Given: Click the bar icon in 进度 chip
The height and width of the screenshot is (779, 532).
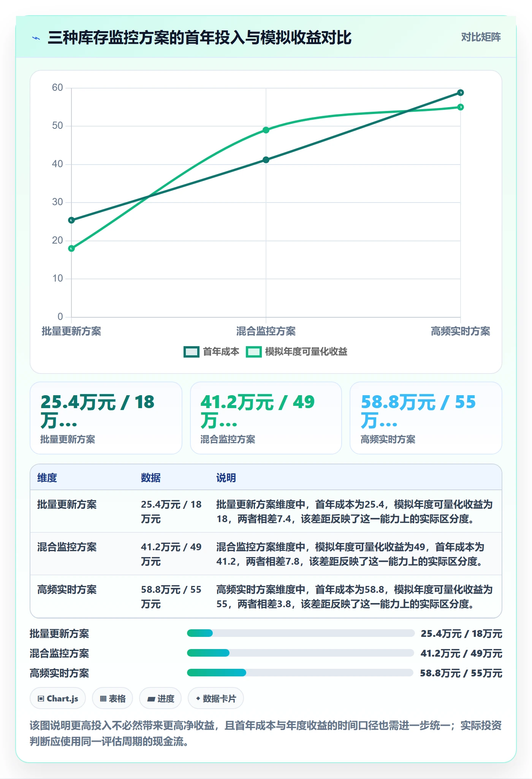Looking at the screenshot, I should coord(151,699).
